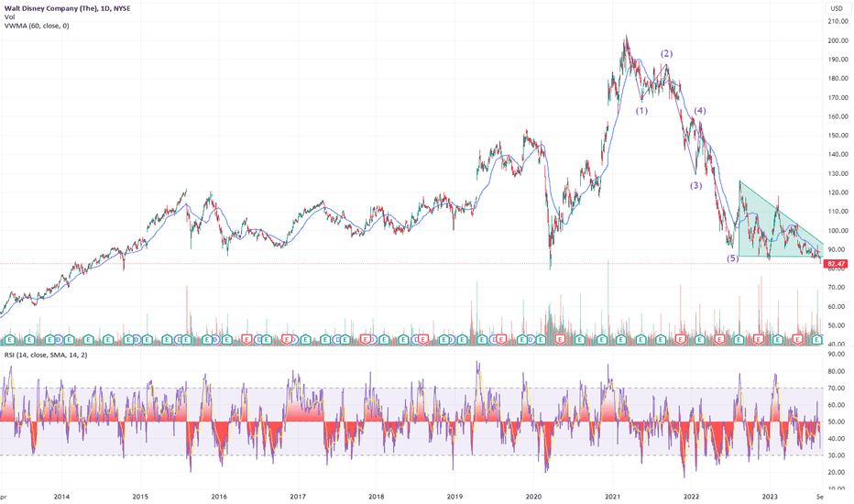Open the USD currency selector
The width and height of the screenshot is (854, 504).
click(837, 8)
